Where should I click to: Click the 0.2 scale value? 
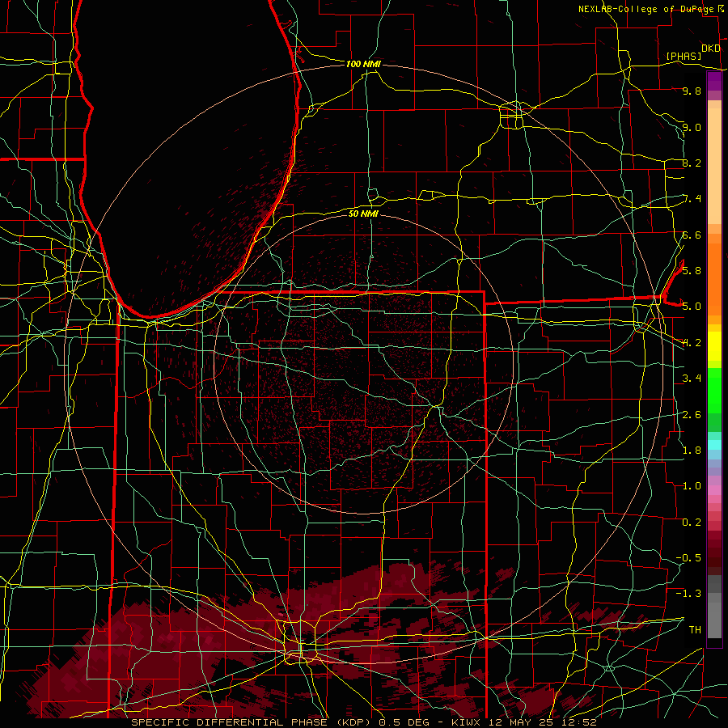692,522
